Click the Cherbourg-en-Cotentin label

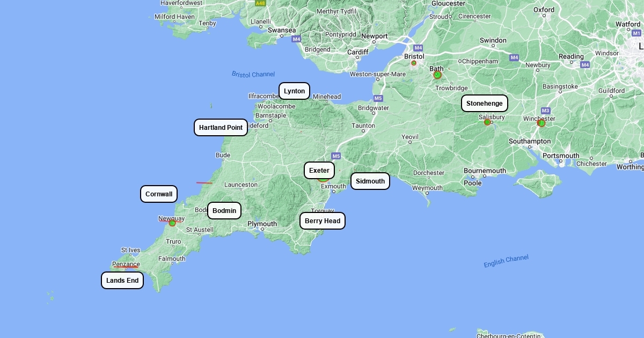click(x=509, y=335)
